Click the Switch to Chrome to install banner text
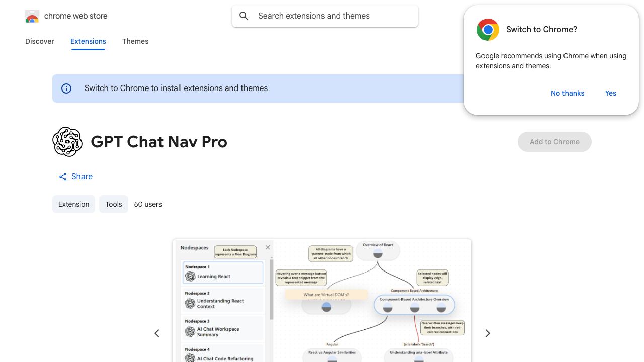Image resolution: width=644 pixels, height=362 pixels. (176, 88)
